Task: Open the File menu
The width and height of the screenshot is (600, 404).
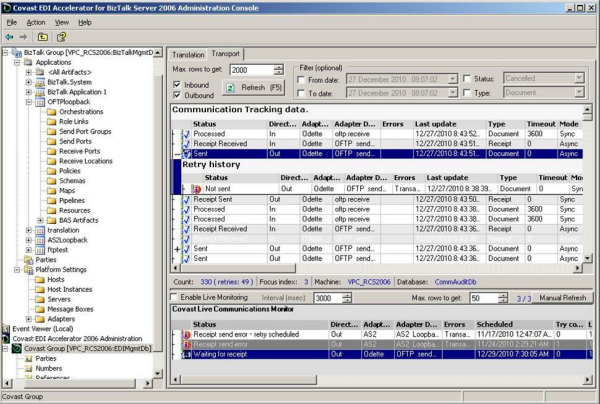Action: tap(12, 23)
